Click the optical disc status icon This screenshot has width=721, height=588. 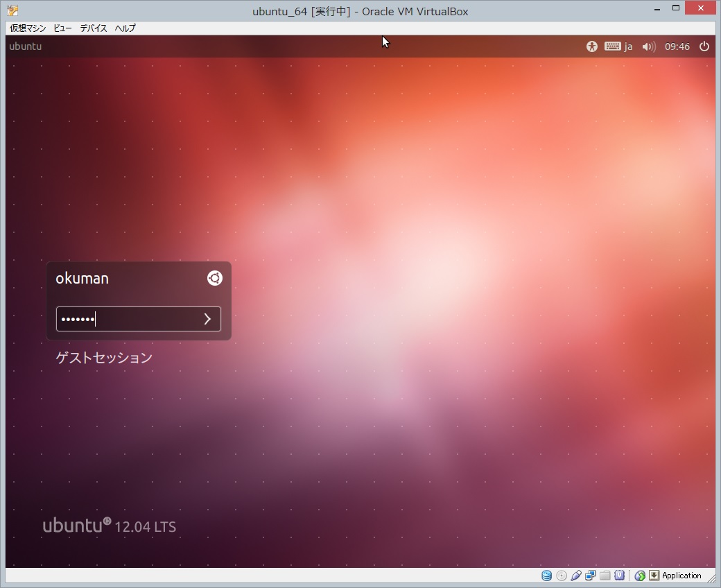click(562, 576)
